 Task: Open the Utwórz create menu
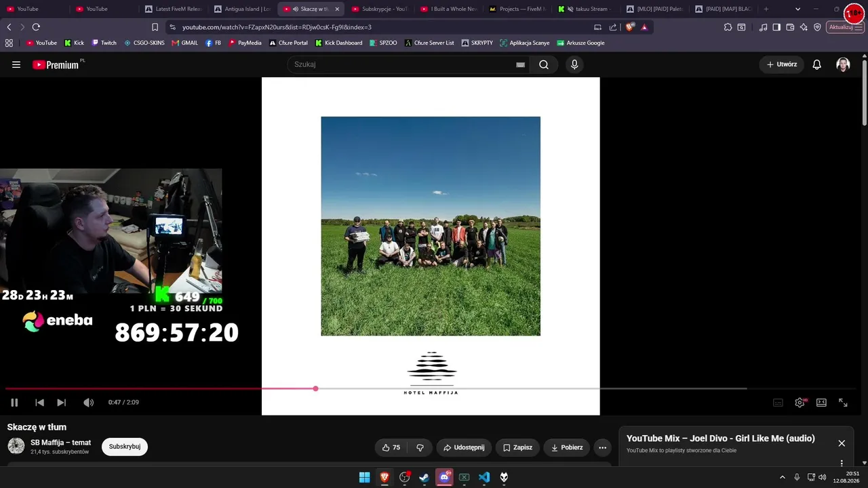pyautogui.click(x=781, y=65)
